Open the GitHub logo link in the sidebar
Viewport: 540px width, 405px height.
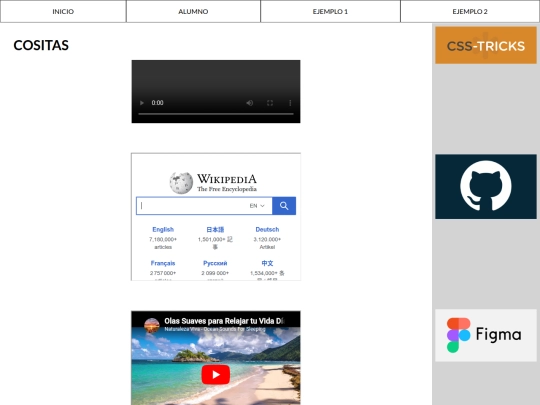tap(486, 186)
